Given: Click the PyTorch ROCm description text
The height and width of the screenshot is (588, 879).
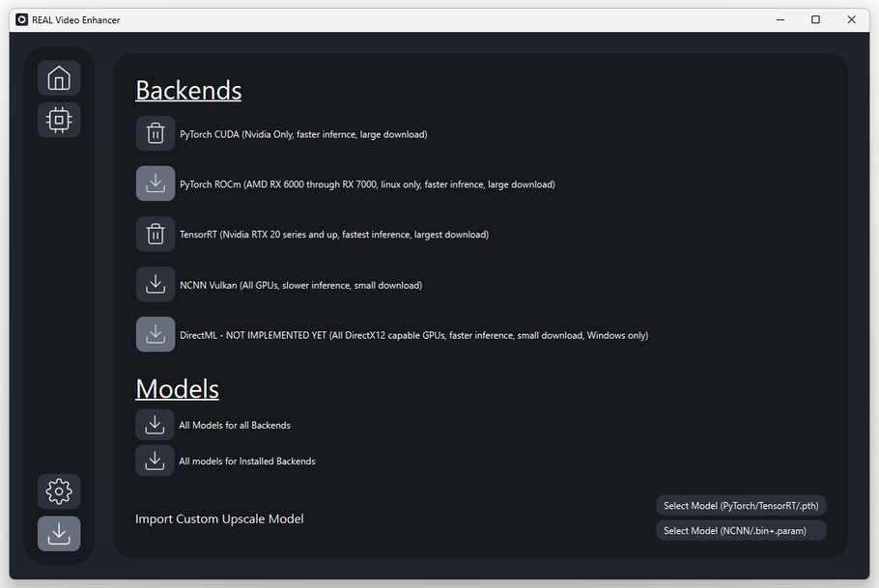Looking at the screenshot, I should click(x=367, y=184).
